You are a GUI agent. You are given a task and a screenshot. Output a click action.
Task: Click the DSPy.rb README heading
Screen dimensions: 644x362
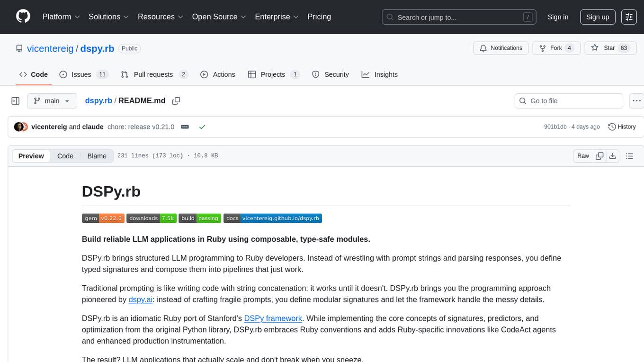coord(111,191)
